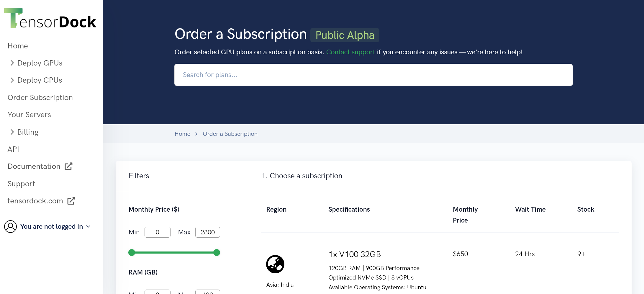Click the external link icon beside Documentation
The height and width of the screenshot is (294, 644).
[68, 166]
